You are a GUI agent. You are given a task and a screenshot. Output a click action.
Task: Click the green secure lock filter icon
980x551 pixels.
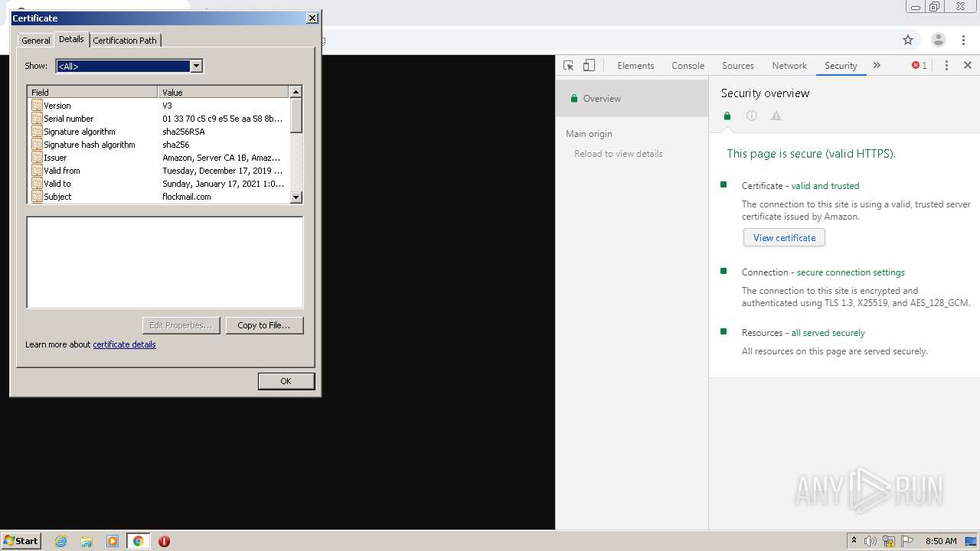click(727, 116)
